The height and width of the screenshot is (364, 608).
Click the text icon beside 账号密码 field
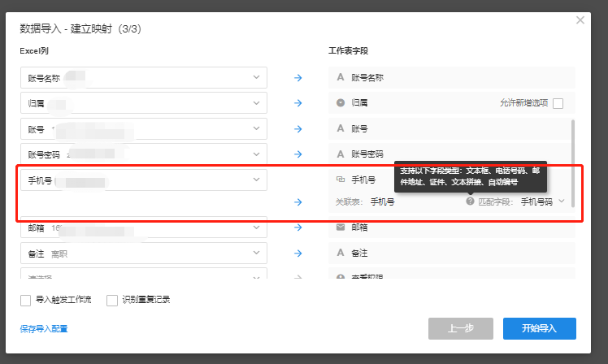click(341, 154)
